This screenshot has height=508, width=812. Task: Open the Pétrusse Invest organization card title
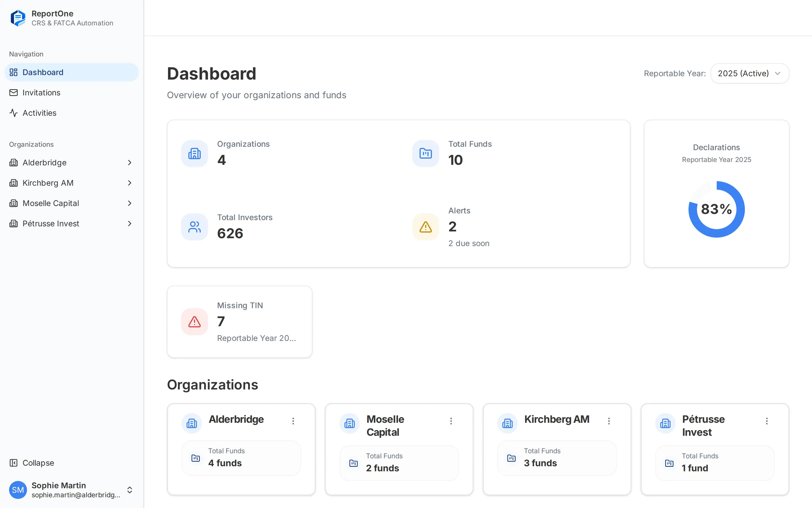pyautogui.click(x=704, y=426)
